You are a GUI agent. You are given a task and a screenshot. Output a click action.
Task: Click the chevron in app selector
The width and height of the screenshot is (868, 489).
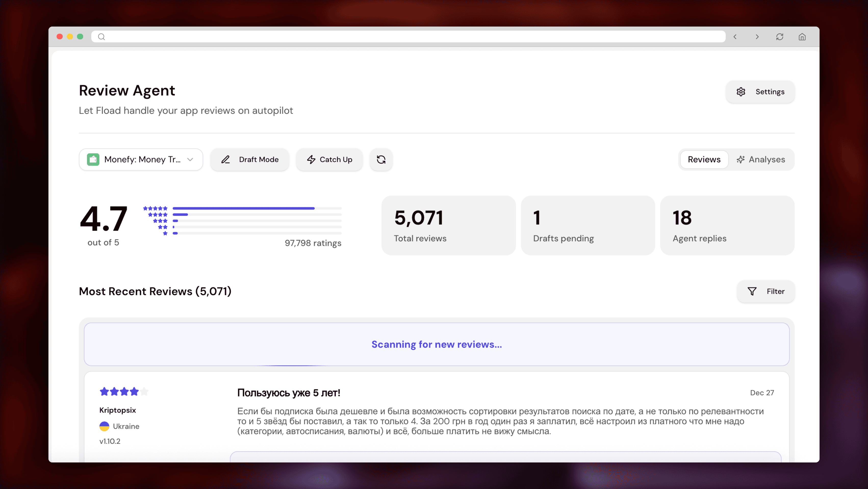190,160
